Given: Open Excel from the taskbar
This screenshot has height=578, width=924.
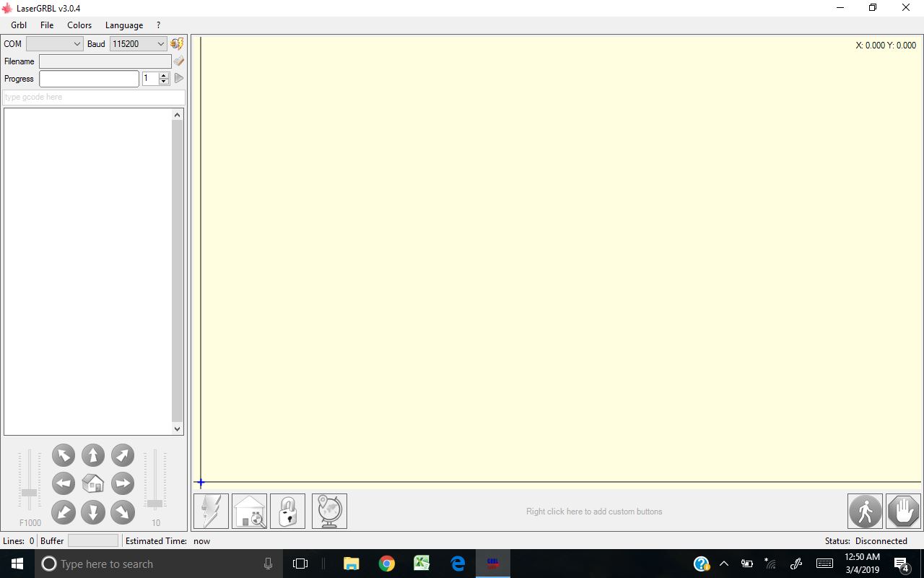Looking at the screenshot, I should coord(422,564).
